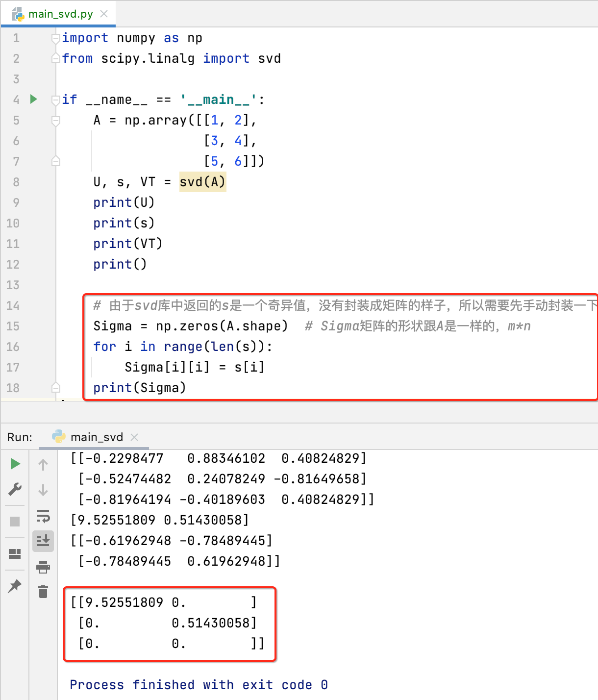Click the print(Sigma) statement on line 18
The height and width of the screenshot is (700, 598).
(140, 388)
